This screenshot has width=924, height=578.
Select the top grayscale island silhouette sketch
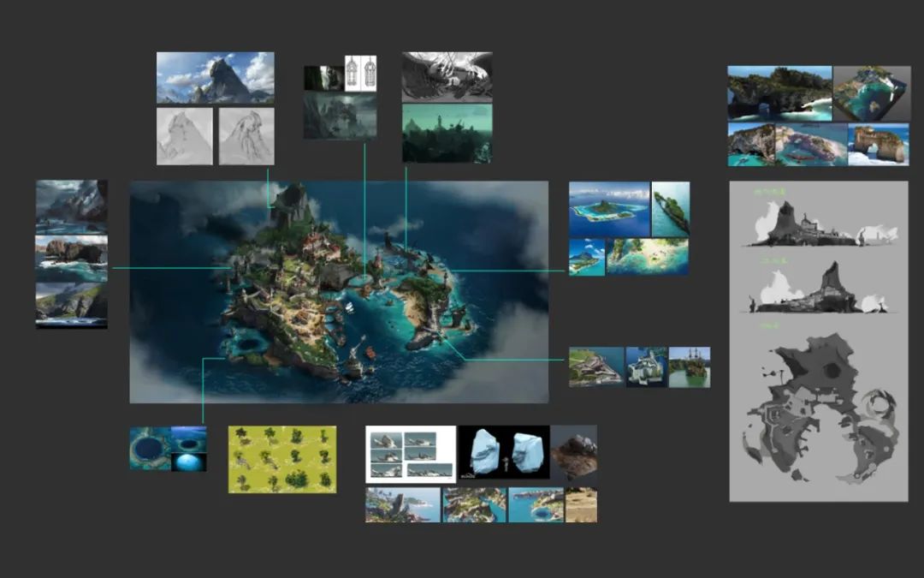tap(822, 224)
